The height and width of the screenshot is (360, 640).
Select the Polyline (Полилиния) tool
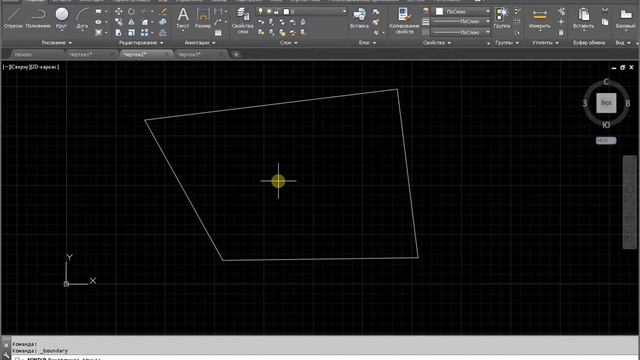coord(38,18)
